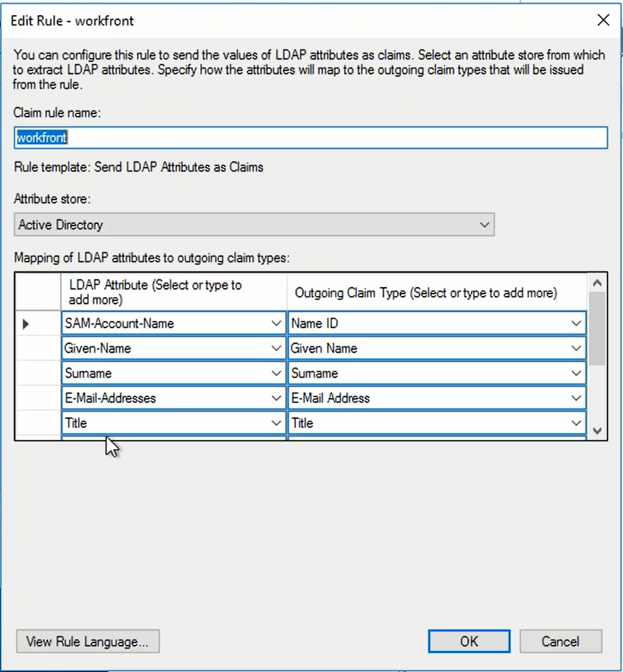The width and height of the screenshot is (623, 672).
Task: Expand the Surname LDAP attribute dropdown
Action: pyautogui.click(x=276, y=374)
